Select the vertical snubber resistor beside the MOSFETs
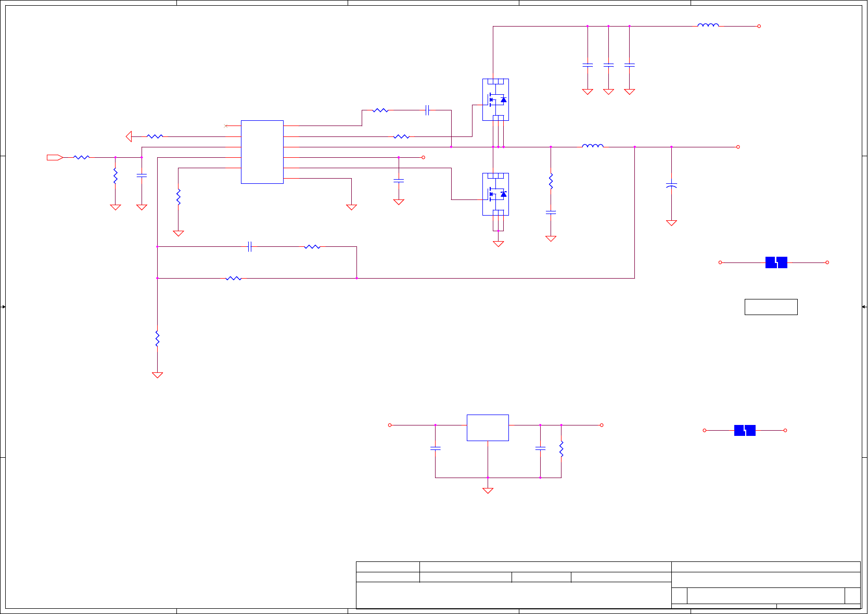868x614 pixels. click(551, 181)
